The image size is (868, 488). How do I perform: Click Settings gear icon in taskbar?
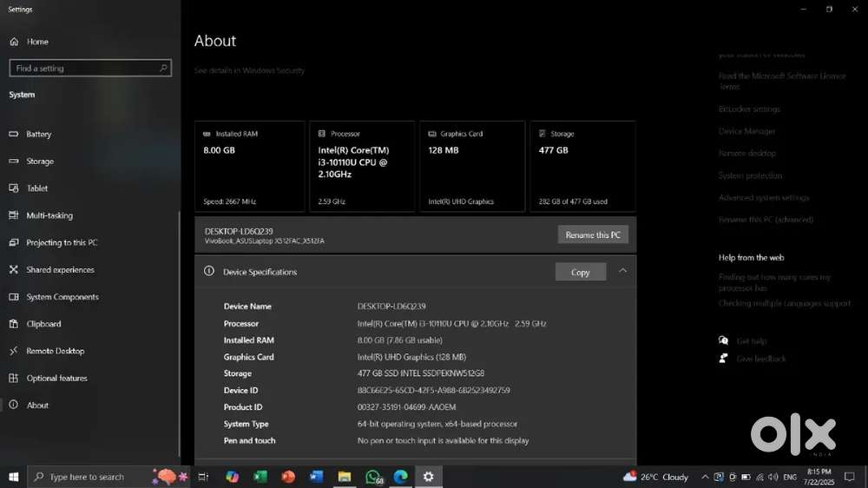pos(429,477)
